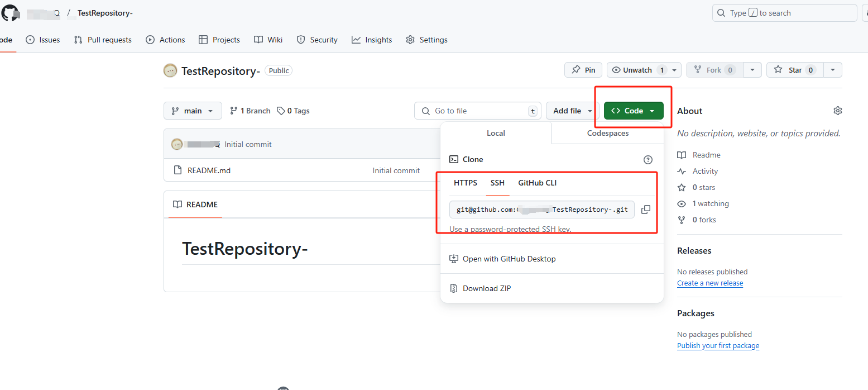Open the main branch selector
The height and width of the screenshot is (390, 868).
point(193,111)
